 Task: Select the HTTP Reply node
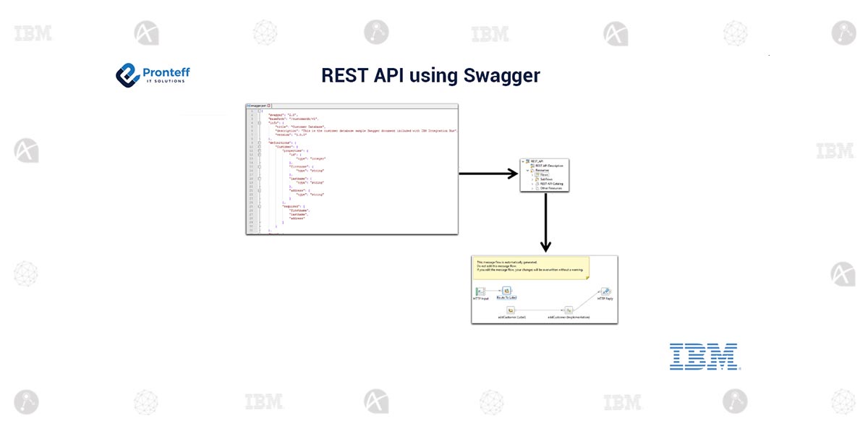coord(605,292)
